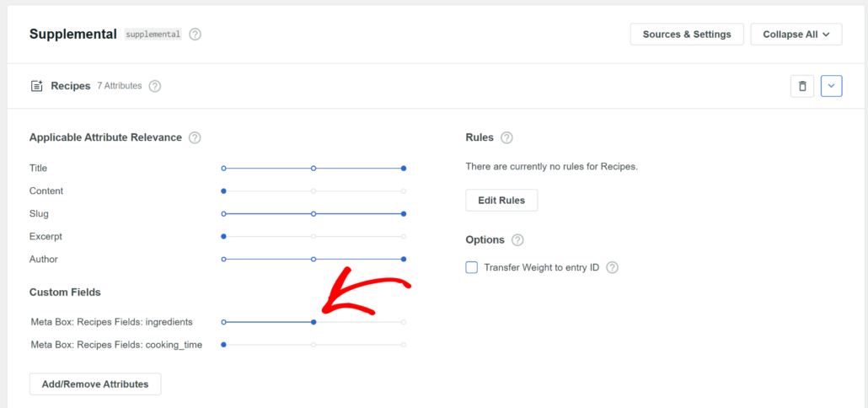Click the supplemental engine slug label
Screen dimensions: 868x408
[x=153, y=35]
